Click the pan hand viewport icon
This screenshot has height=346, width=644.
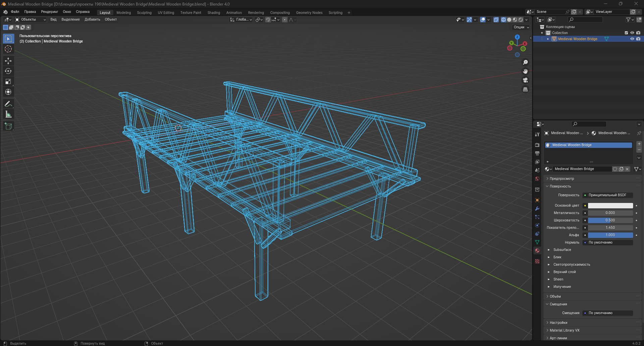[525, 71]
